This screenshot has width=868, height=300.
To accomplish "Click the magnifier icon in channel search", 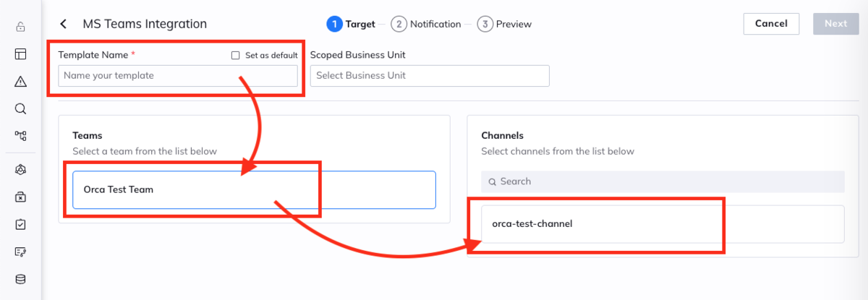I will coord(493,182).
